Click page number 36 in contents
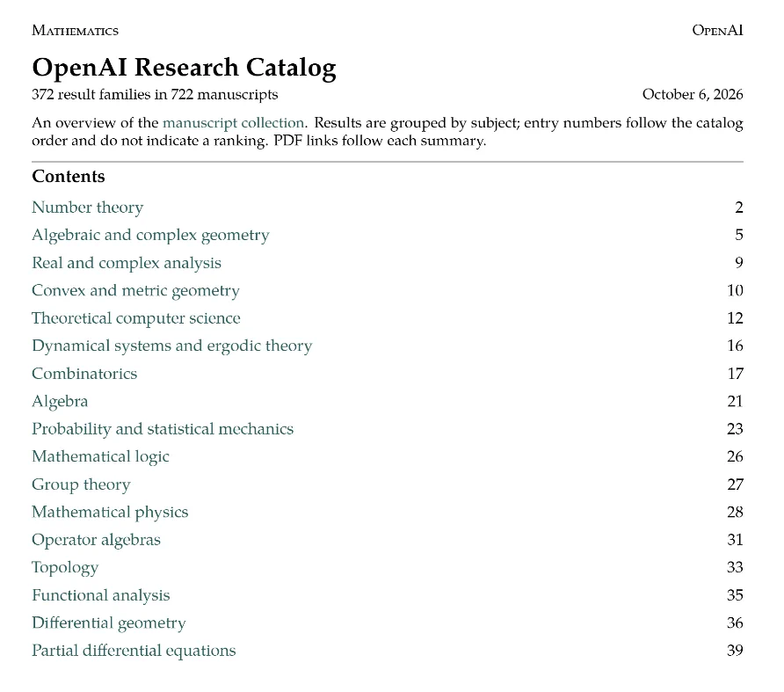784x692 pixels. tap(735, 623)
